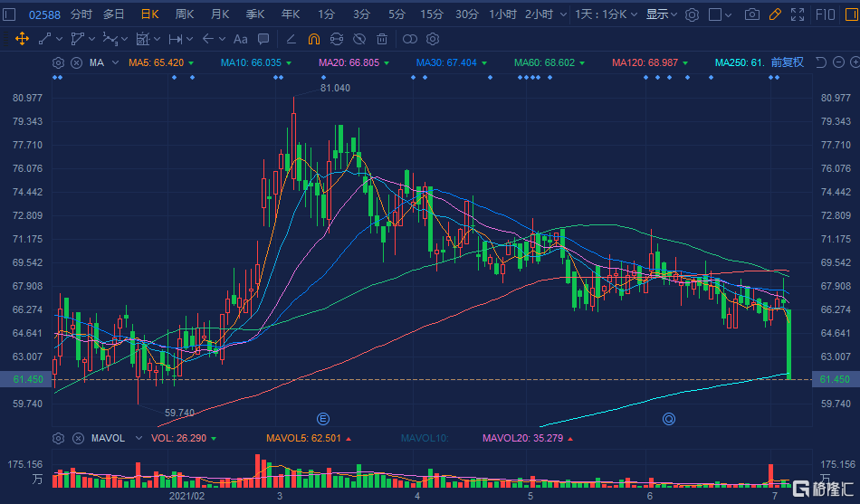Screen dimensions: 860x504
Task: Click the screenshot camera icon
Action: point(751,14)
